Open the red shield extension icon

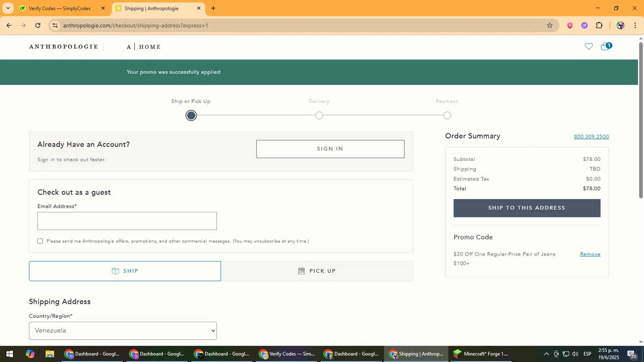[570, 25]
